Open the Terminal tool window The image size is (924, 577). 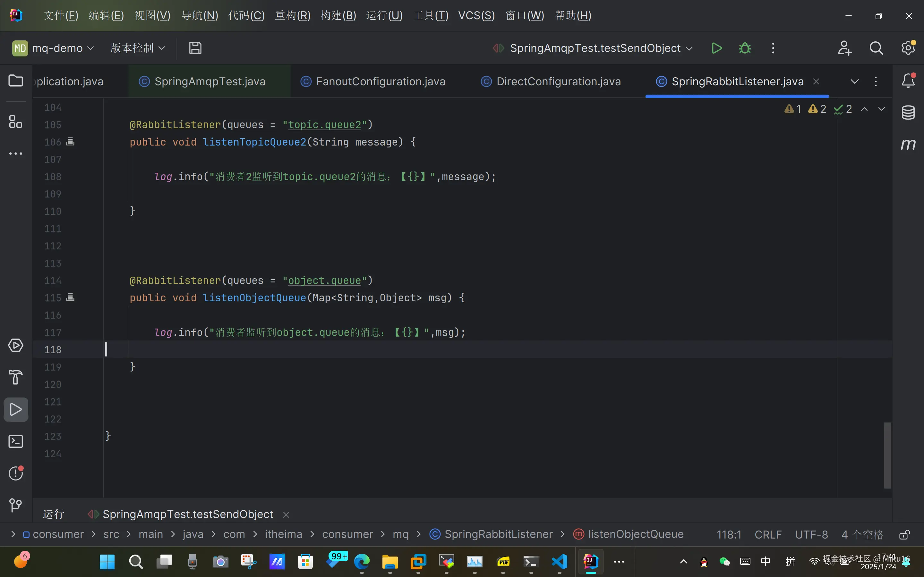(16, 441)
